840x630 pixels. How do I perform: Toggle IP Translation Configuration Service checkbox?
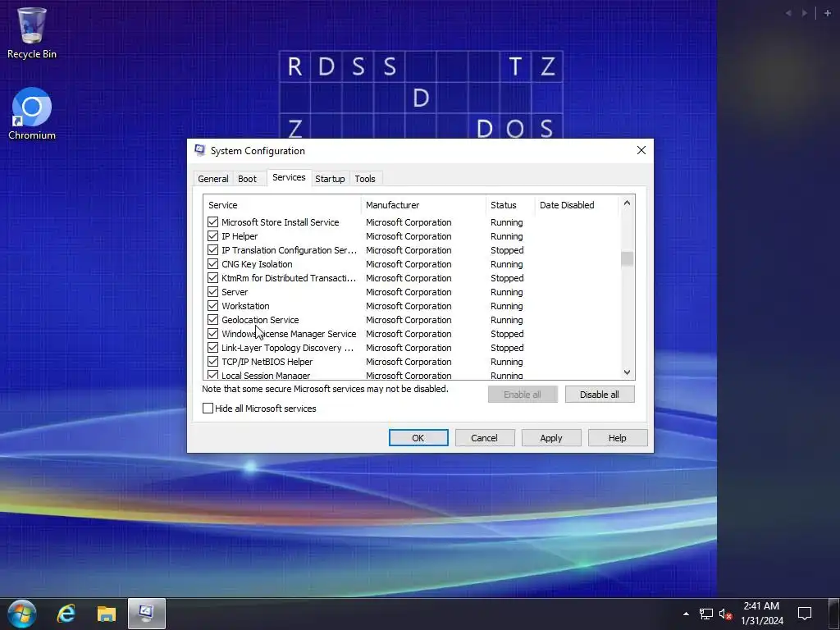click(212, 249)
